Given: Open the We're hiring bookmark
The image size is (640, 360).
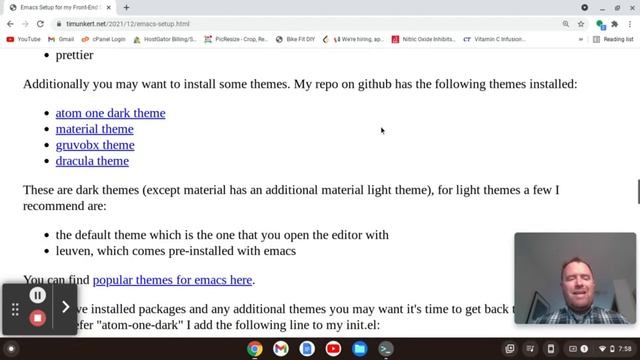Looking at the screenshot, I should [x=353, y=39].
